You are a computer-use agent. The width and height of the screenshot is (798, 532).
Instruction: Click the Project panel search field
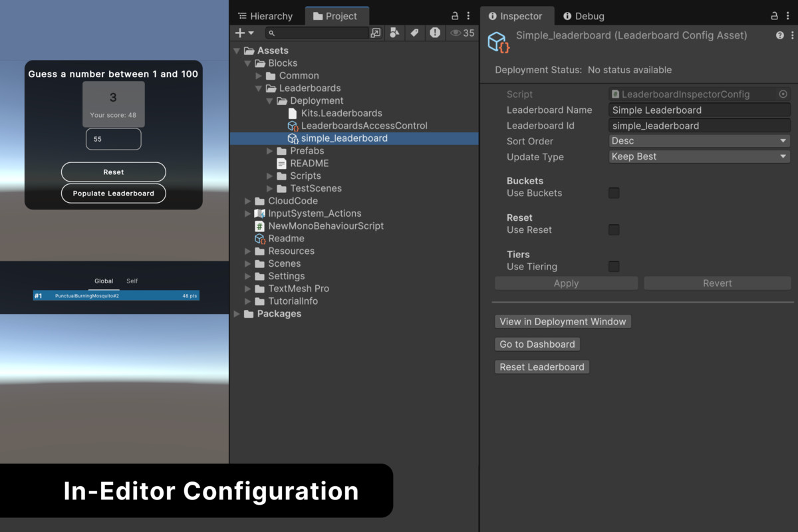tap(317, 33)
